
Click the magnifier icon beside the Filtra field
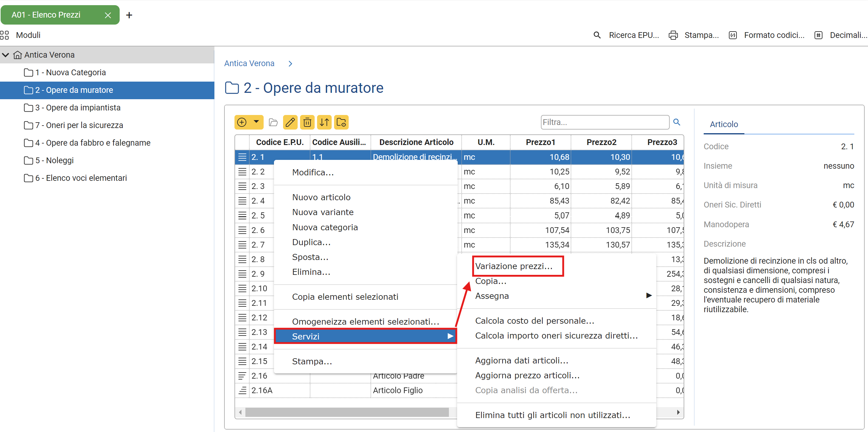[677, 122]
